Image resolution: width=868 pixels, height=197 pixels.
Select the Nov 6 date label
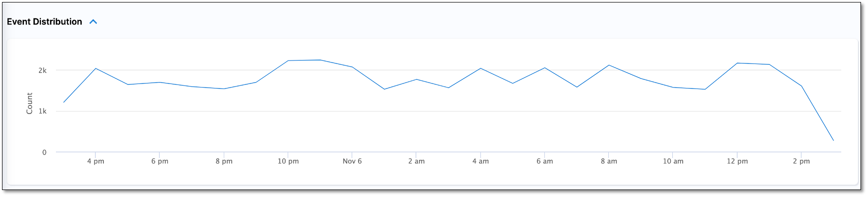(352, 161)
